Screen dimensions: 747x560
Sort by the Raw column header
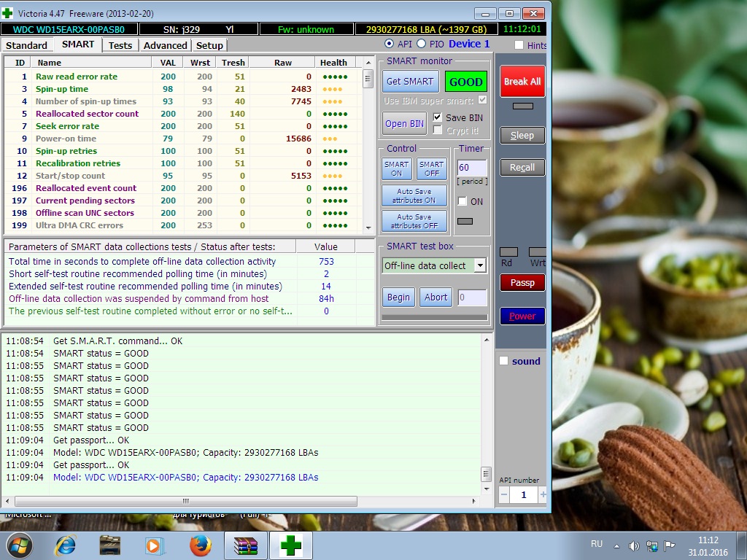click(282, 63)
